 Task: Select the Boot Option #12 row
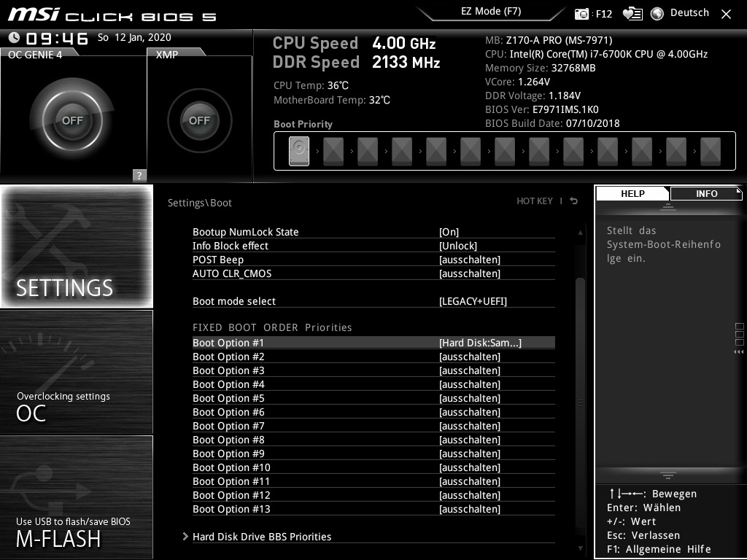click(373, 495)
